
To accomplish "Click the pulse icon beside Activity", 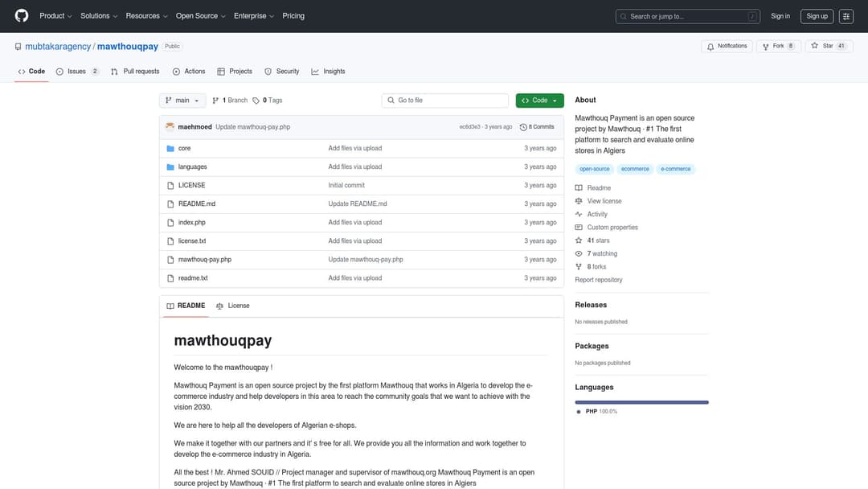I will (579, 214).
